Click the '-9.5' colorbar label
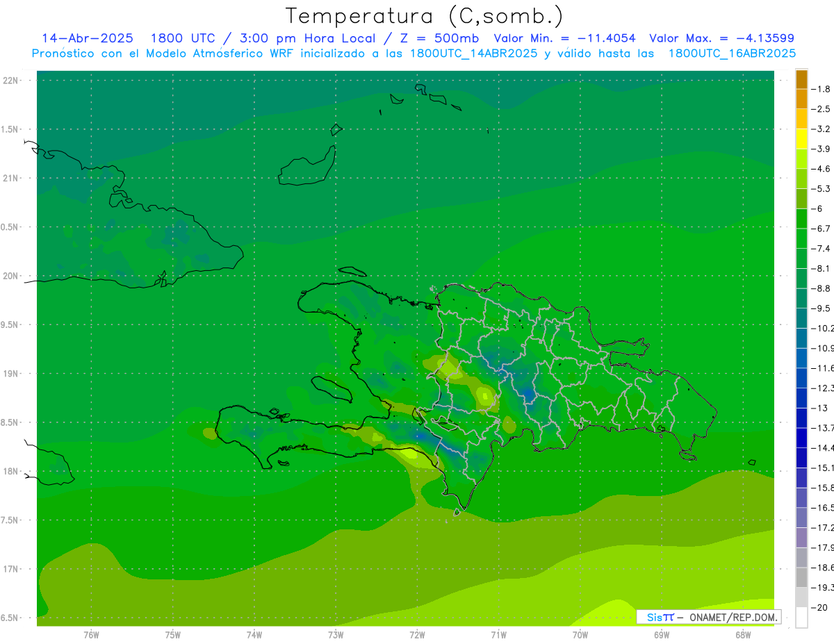The height and width of the screenshot is (644, 834). (821, 308)
